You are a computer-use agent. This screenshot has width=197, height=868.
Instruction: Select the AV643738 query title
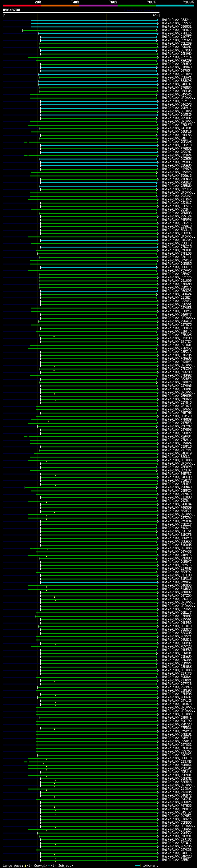point(11,10)
